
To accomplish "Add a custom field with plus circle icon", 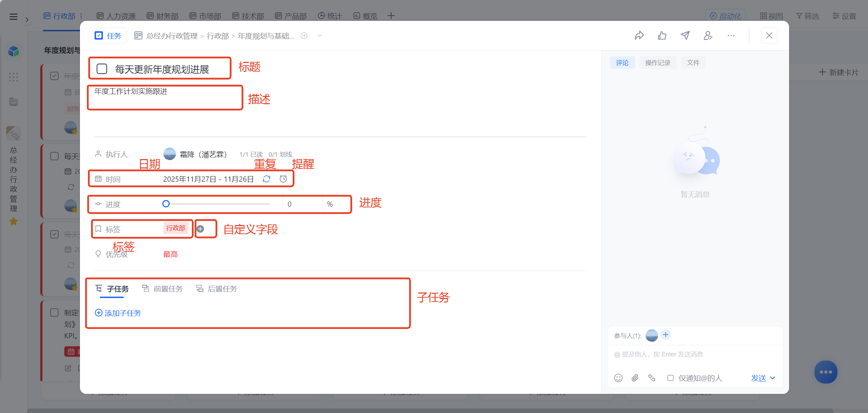I will tap(200, 229).
